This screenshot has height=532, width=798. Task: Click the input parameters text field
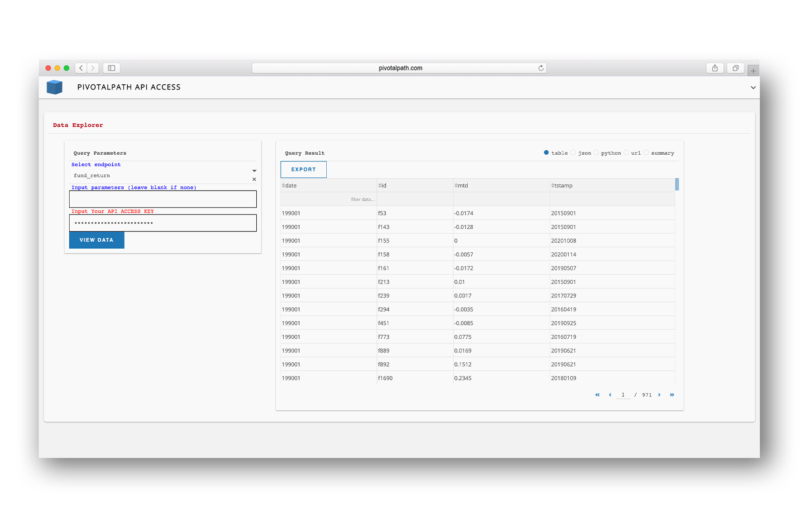click(163, 199)
